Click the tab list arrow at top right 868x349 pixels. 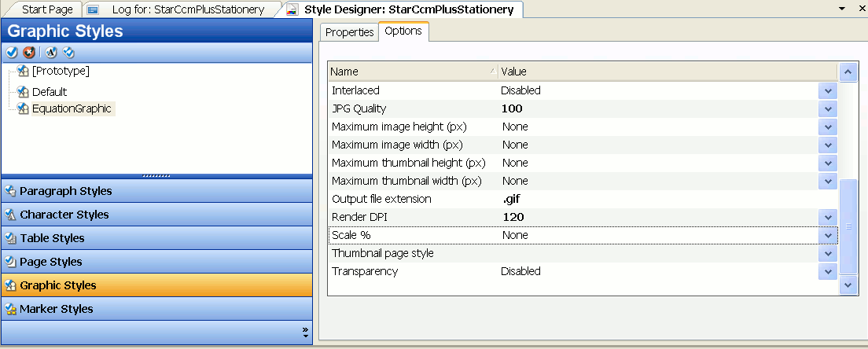(841, 9)
